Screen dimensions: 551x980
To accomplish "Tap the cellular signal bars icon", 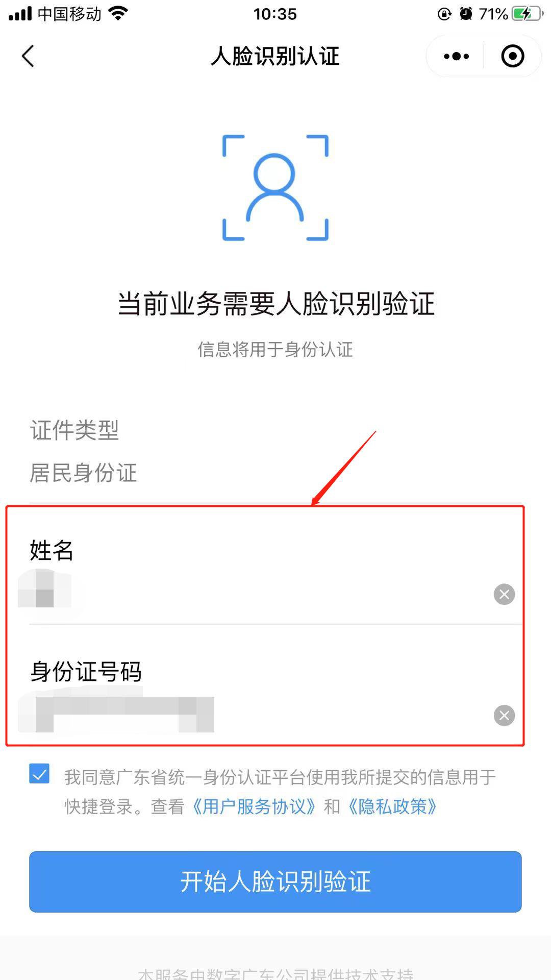I will coord(20,14).
